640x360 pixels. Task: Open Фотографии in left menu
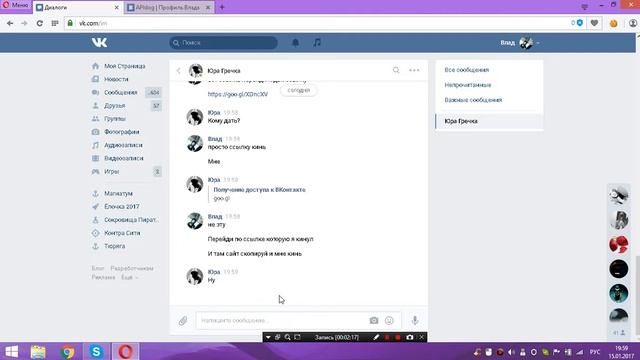[x=122, y=132]
